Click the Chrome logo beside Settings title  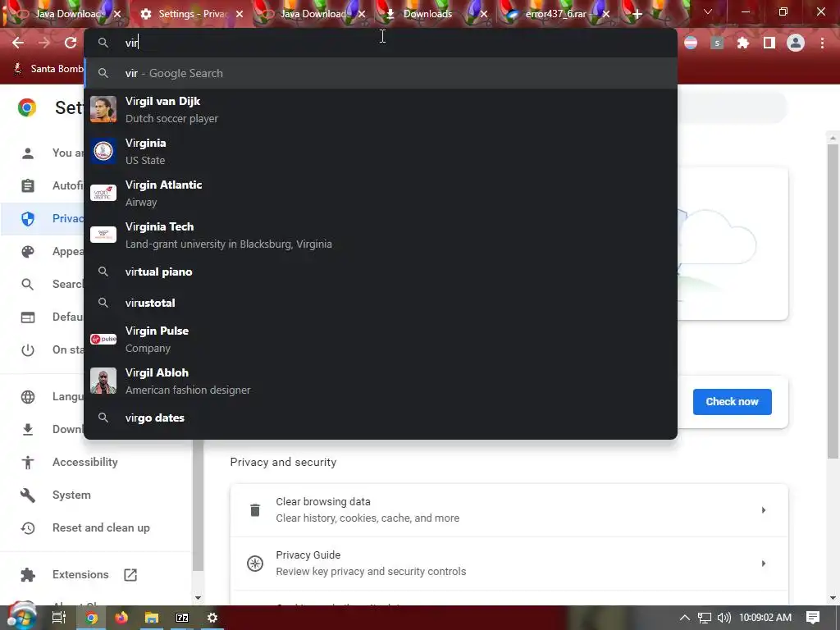[x=27, y=107]
